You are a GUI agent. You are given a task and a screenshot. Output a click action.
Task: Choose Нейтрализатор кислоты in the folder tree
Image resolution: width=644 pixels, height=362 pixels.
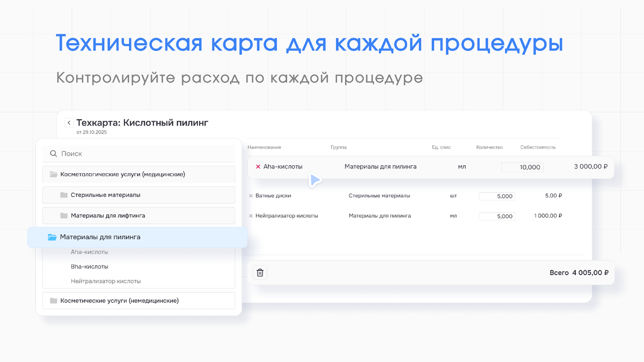(106, 281)
